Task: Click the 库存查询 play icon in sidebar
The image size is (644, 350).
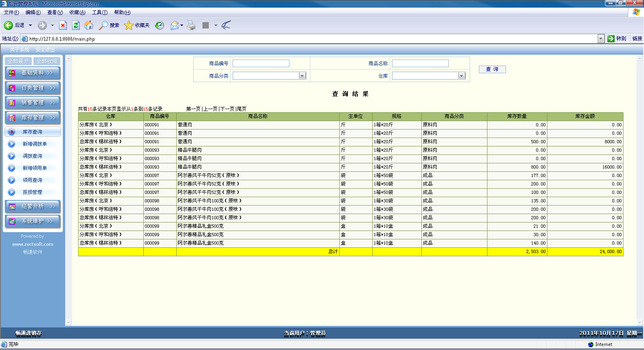Action: point(12,132)
